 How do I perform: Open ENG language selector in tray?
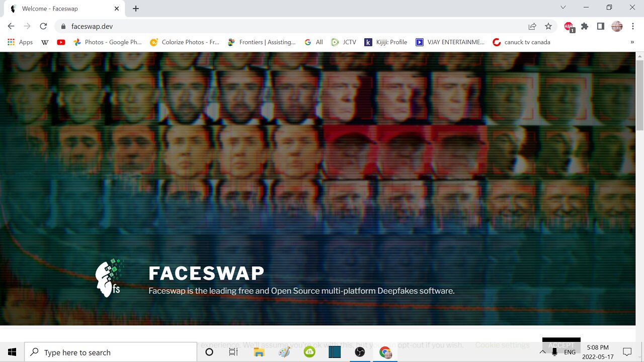(x=570, y=352)
